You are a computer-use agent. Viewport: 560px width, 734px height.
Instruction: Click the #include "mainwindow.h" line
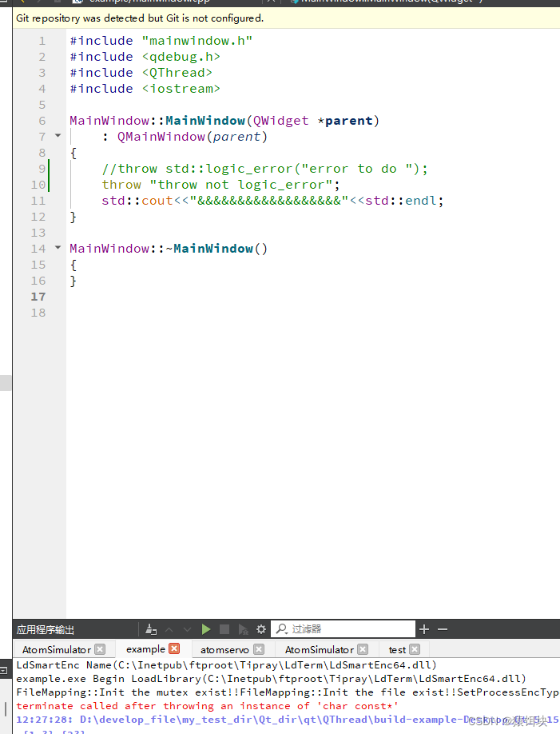[161, 41]
